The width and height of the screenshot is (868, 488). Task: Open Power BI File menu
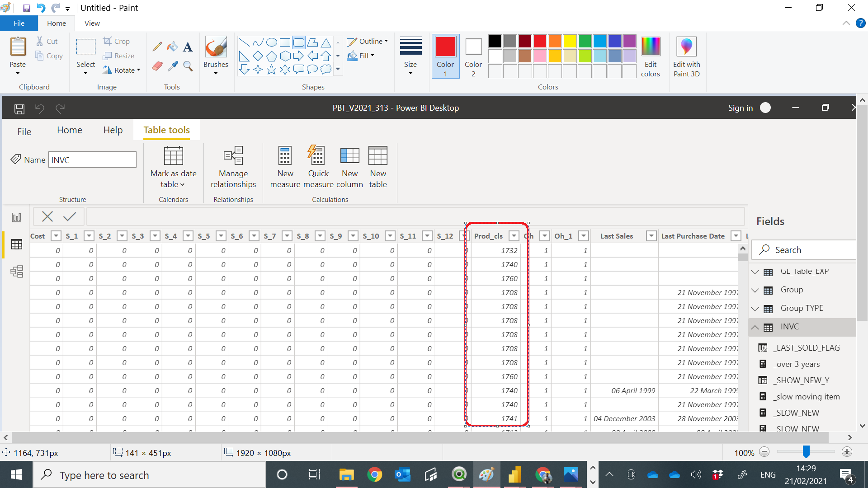[24, 131]
